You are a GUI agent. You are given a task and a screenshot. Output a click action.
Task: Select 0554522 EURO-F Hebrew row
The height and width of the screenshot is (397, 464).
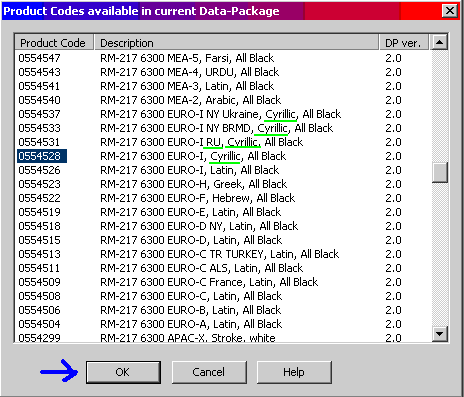(223, 198)
